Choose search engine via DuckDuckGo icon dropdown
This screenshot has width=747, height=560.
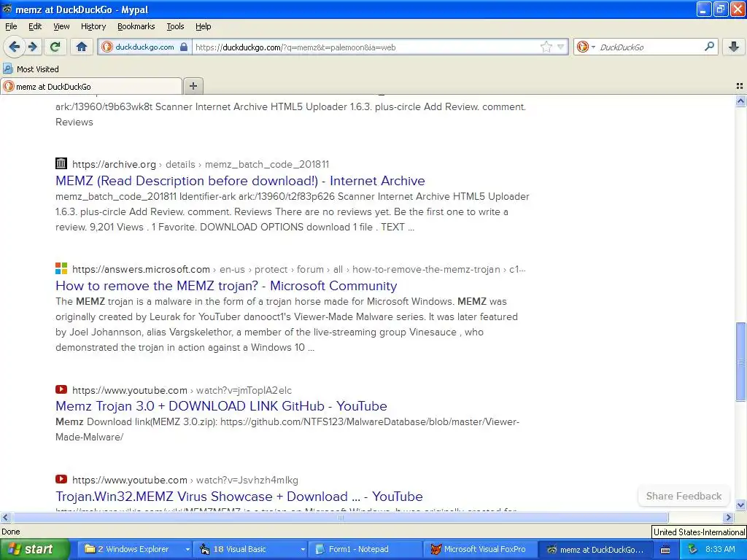586,47
